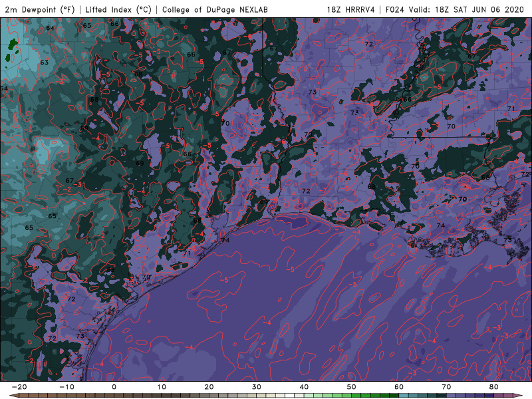Click the colorbar label "80"
532x399 pixels.
point(494,387)
